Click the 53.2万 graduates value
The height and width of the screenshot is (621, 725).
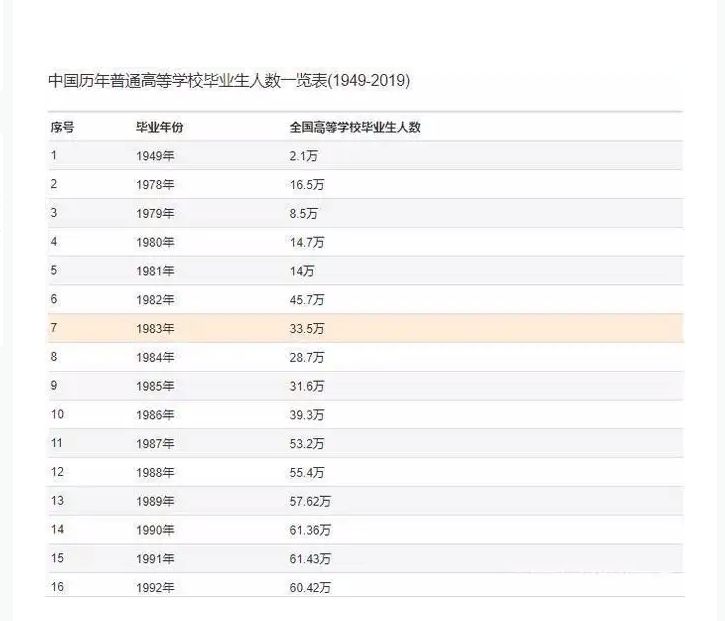(x=307, y=443)
